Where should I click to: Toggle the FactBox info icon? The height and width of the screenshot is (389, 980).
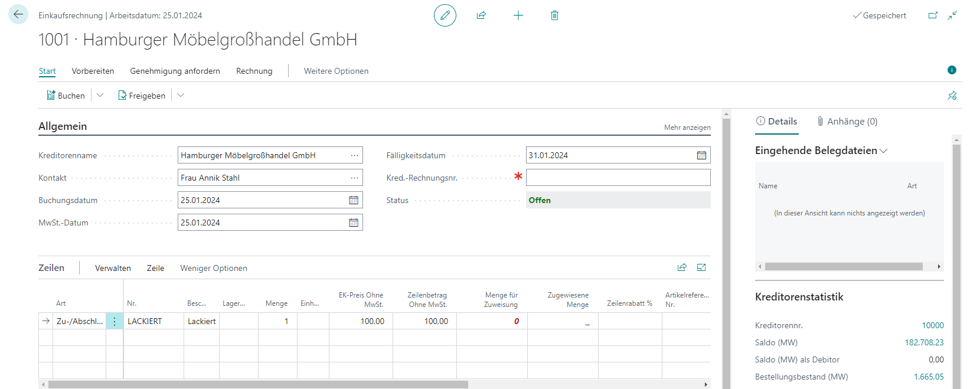[952, 70]
